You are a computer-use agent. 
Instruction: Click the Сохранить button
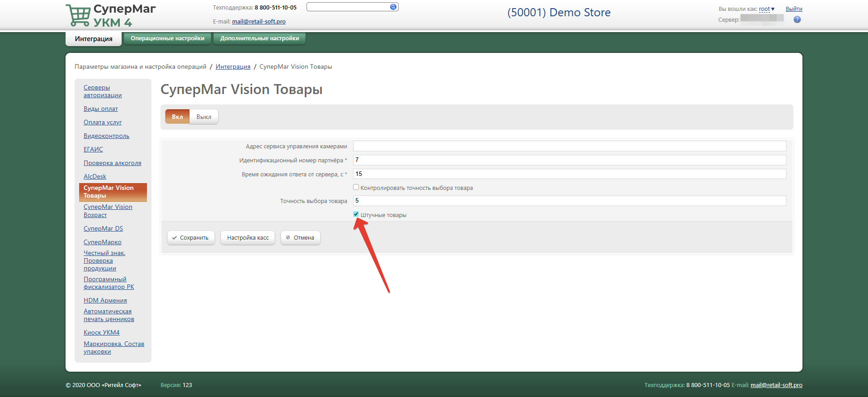point(190,238)
